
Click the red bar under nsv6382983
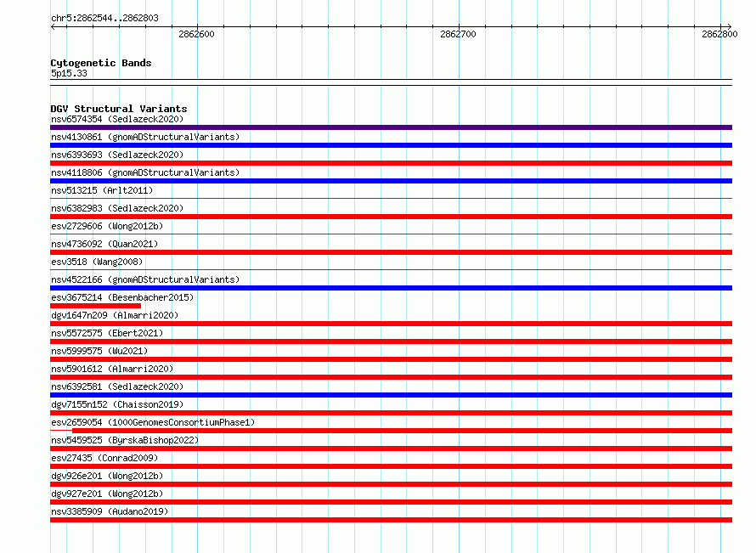(391, 217)
